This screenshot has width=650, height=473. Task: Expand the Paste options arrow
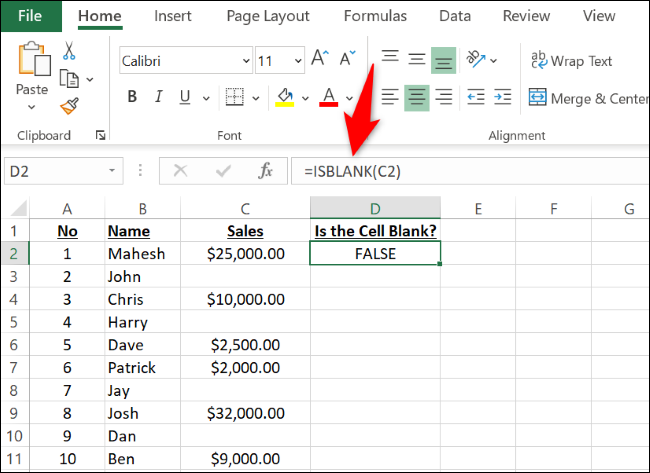pyautogui.click(x=32, y=106)
